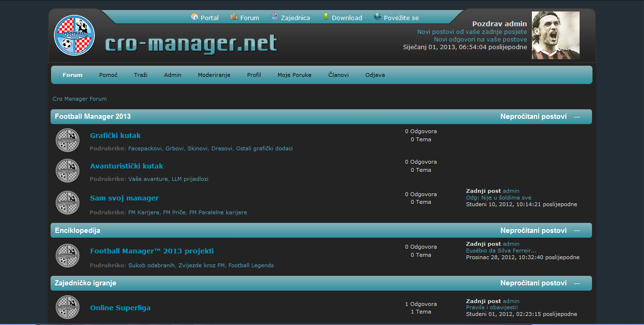Click the Grafički kutak board icon
Image resolution: width=644 pixels, height=325 pixels.
68,140
